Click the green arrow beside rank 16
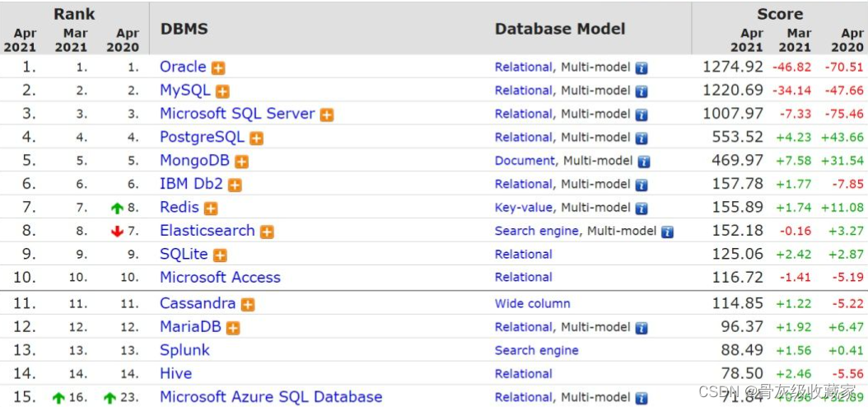This screenshot has width=868, height=407. coord(58,398)
